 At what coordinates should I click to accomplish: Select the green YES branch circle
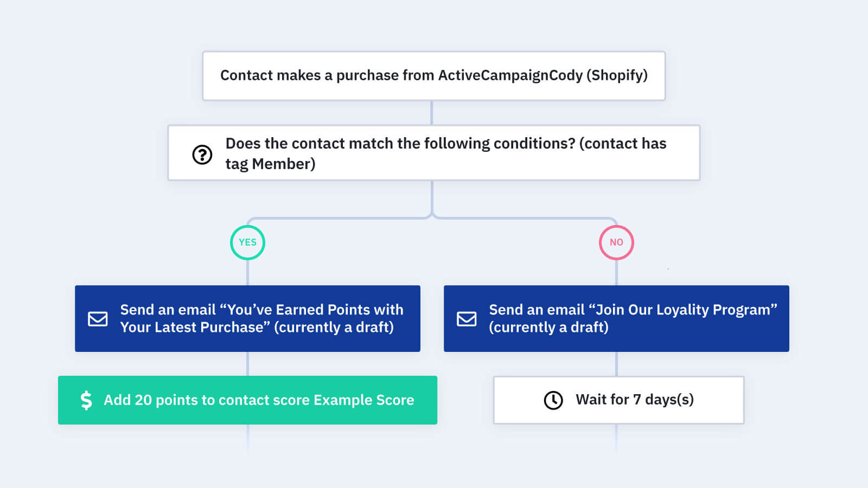(247, 242)
